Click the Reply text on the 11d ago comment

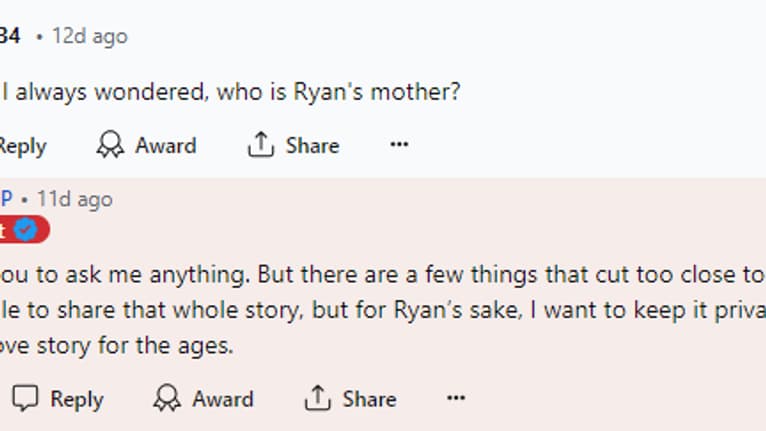point(77,399)
